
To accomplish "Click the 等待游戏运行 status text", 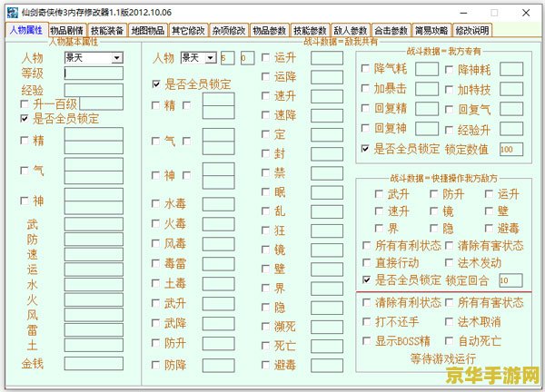I will [443, 358].
